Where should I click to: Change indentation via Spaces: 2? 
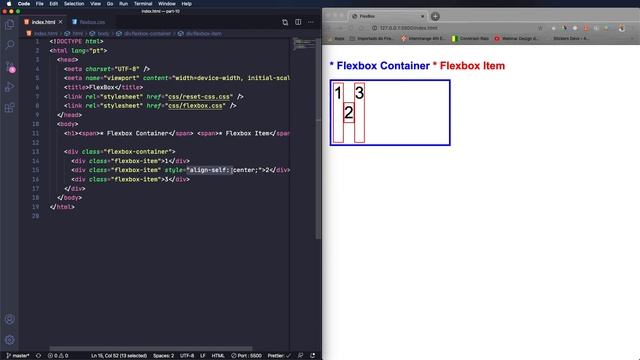[x=163, y=356]
